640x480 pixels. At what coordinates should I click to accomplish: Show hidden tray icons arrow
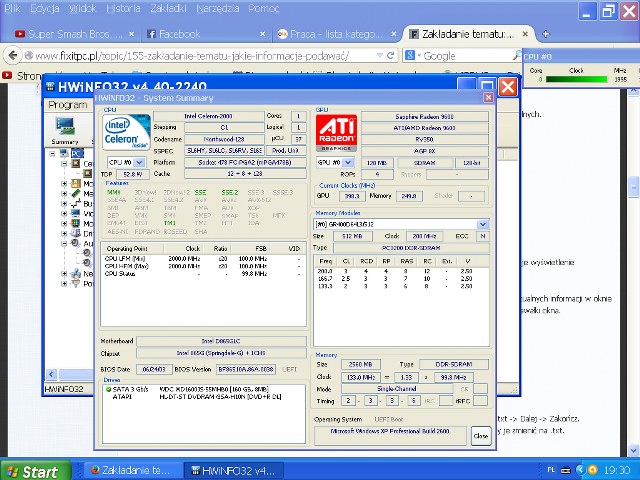pyautogui.click(x=580, y=470)
